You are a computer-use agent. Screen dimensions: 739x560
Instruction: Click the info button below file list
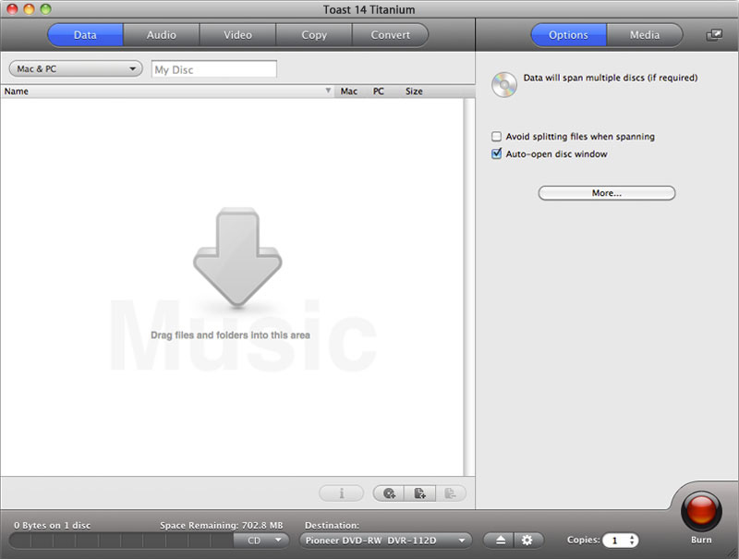click(x=342, y=493)
